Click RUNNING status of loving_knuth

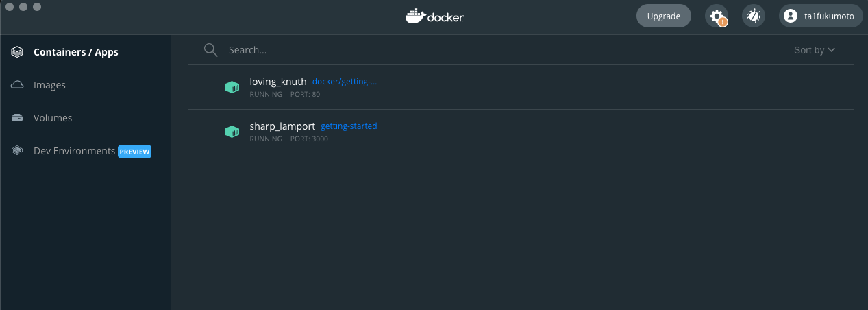coord(266,95)
